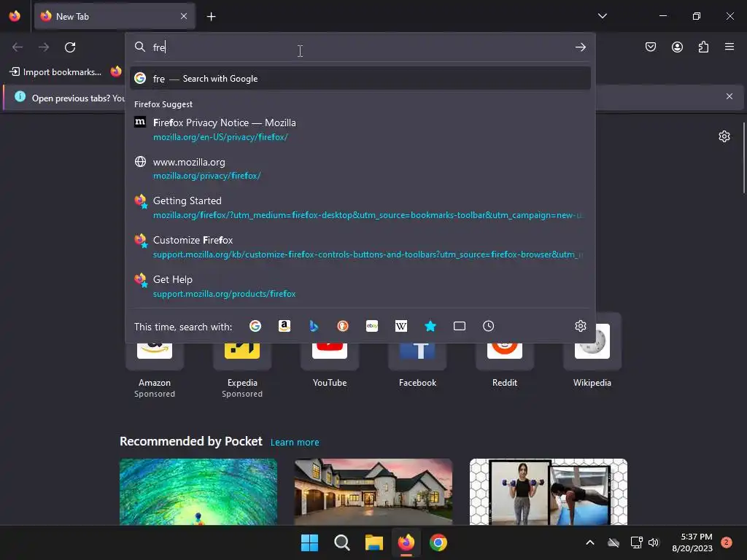747x560 pixels.
Task: Go forward with the forward arrow
Action: click(x=44, y=47)
